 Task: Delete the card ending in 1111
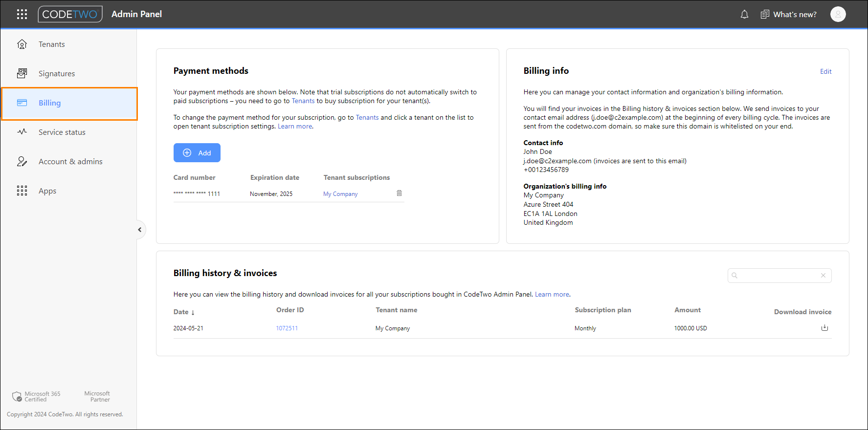399,193
